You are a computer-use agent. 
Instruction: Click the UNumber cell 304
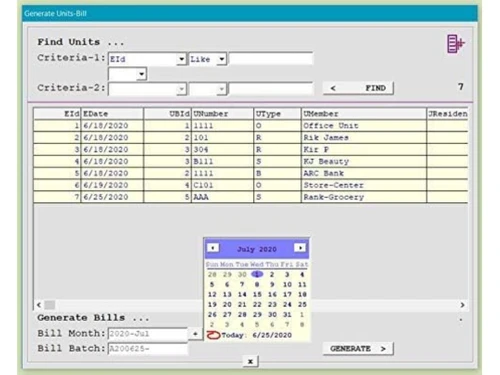point(223,150)
